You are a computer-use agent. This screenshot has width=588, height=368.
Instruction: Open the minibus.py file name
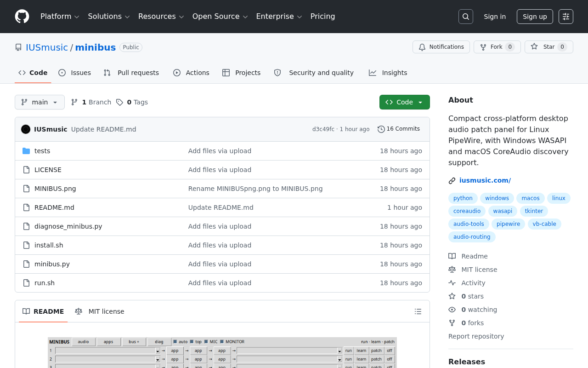point(52,264)
